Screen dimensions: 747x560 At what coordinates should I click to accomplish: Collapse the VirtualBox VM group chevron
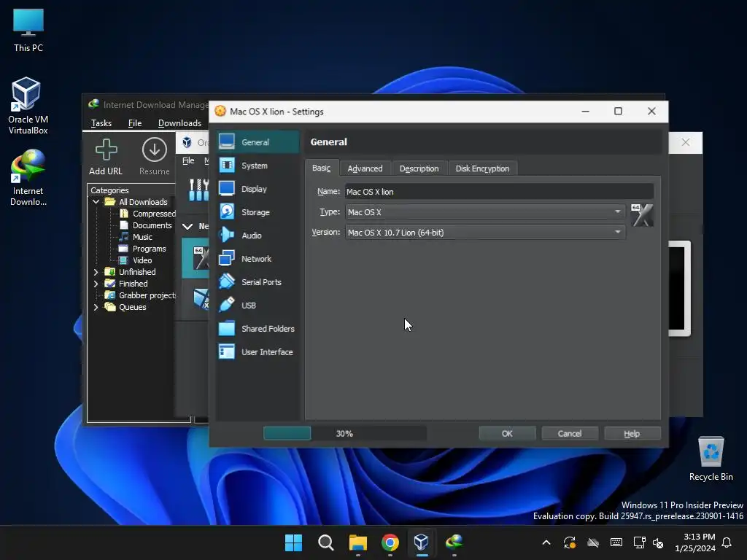pyautogui.click(x=187, y=226)
